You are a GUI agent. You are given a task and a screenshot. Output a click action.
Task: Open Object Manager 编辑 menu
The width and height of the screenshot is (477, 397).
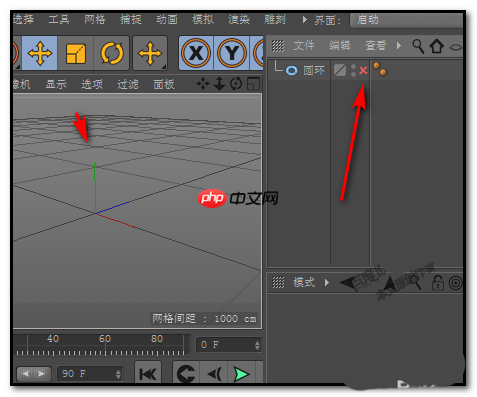[340, 45]
